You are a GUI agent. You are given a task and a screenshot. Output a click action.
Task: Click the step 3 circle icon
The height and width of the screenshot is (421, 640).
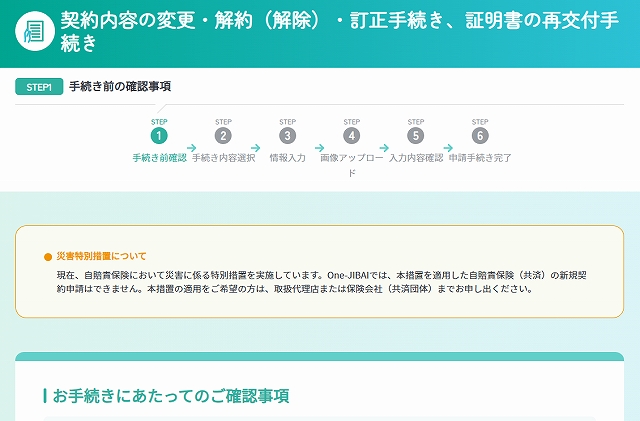288,136
